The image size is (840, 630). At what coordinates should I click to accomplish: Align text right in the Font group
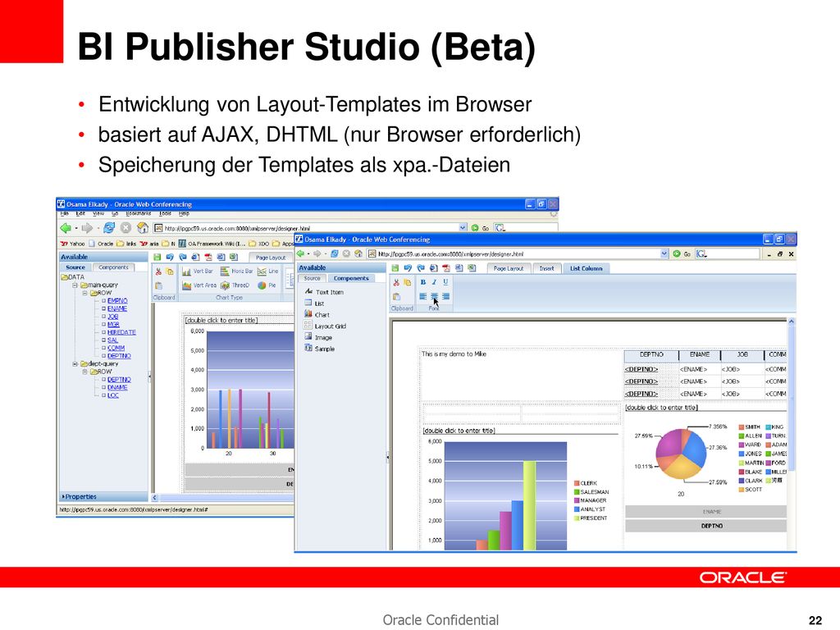click(445, 296)
